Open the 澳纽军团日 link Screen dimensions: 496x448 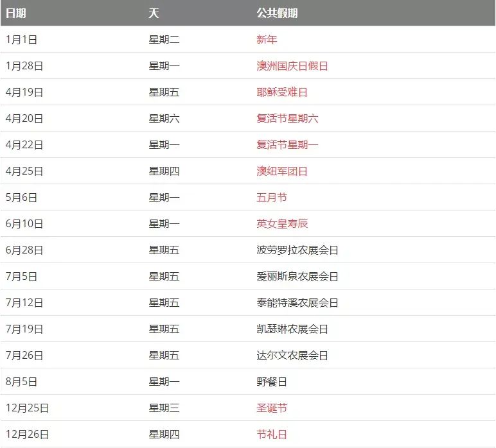pyautogui.click(x=282, y=171)
